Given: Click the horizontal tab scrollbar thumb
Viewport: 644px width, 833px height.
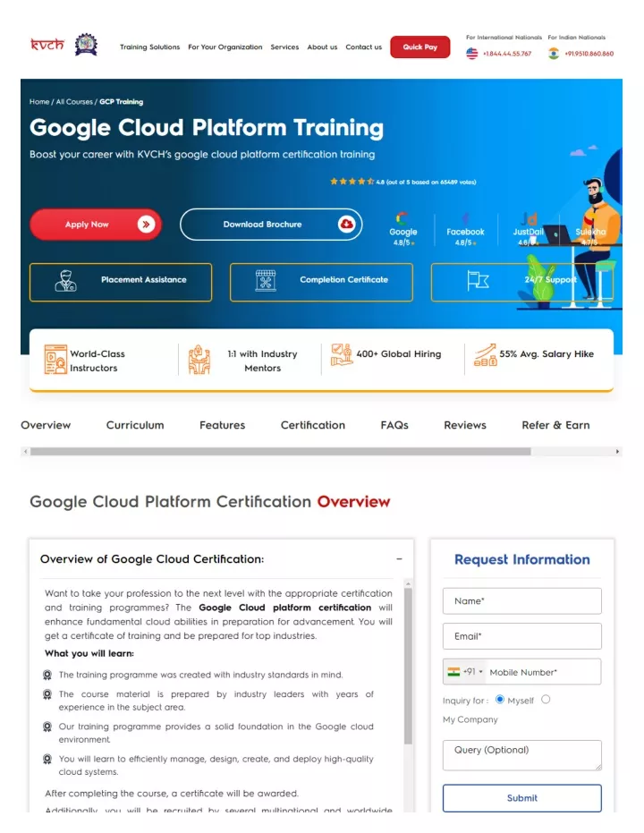Looking at the screenshot, I should (280, 452).
